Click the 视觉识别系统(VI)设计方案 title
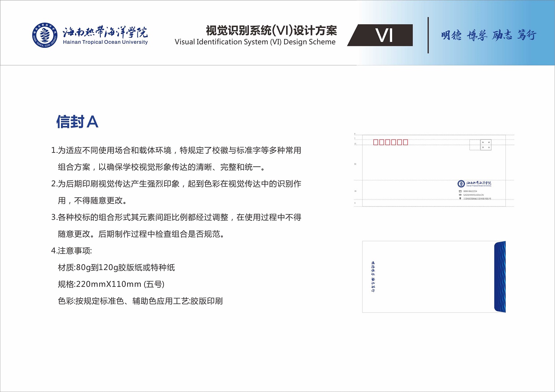 [271, 30]
